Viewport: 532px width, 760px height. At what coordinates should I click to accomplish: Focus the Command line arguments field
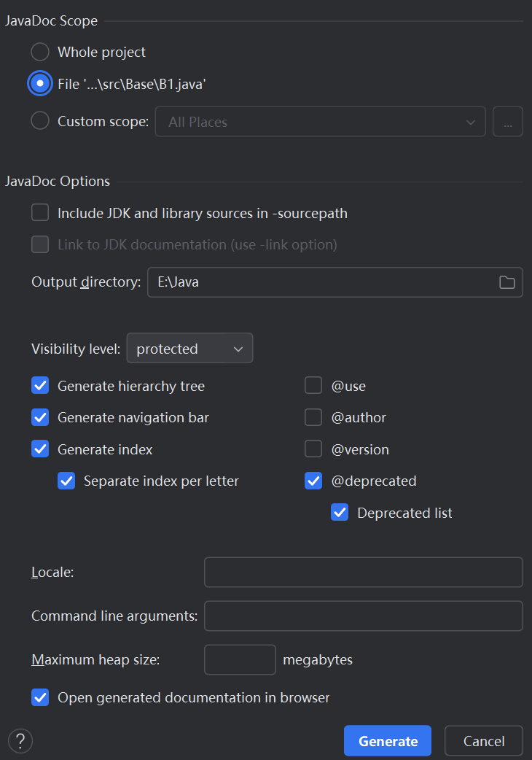[x=363, y=616]
